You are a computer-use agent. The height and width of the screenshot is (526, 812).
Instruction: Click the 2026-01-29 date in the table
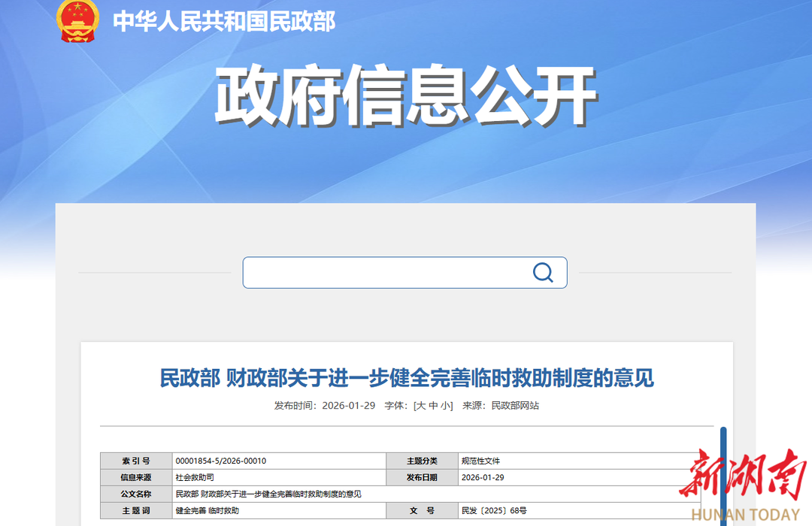[483, 477]
